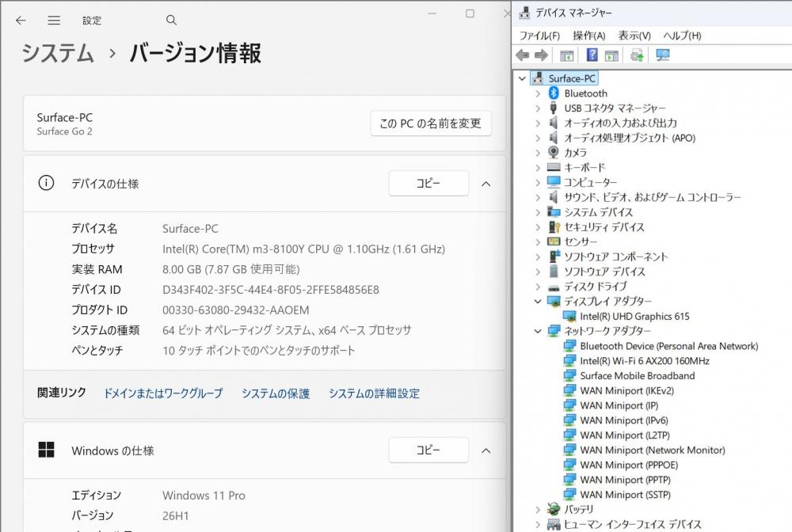Select the コンピューター monitor icon
792x532 pixels.
coord(554,182)
